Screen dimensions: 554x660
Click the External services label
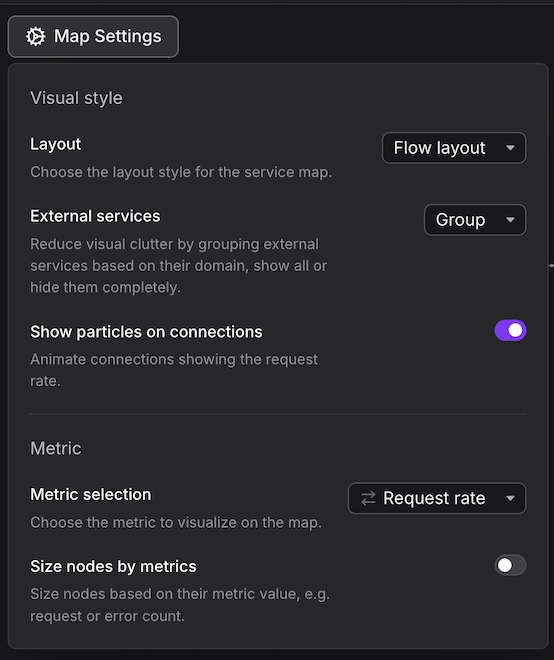(x=95, y=216)
